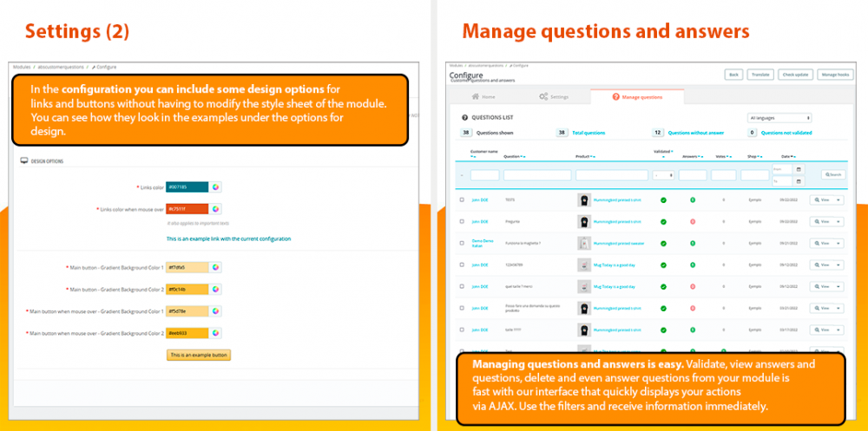Click red answers badge in quel taille row

click(x=693, y=286)
